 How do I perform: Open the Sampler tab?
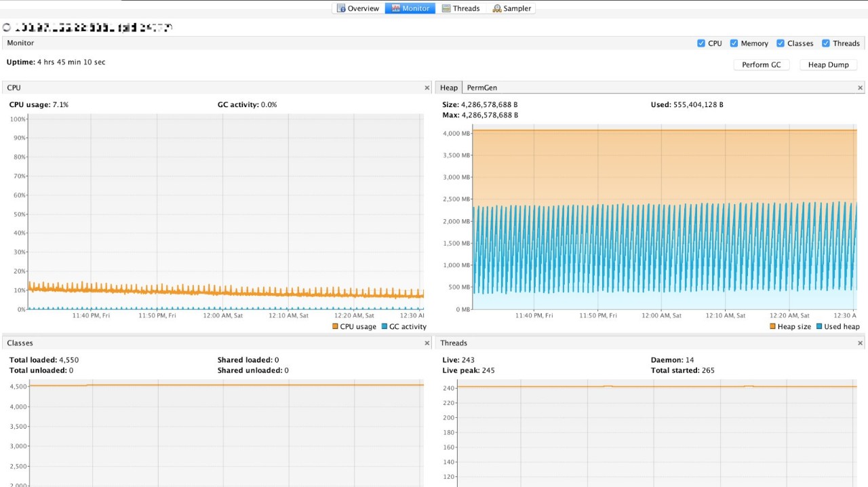coord(511,8)
